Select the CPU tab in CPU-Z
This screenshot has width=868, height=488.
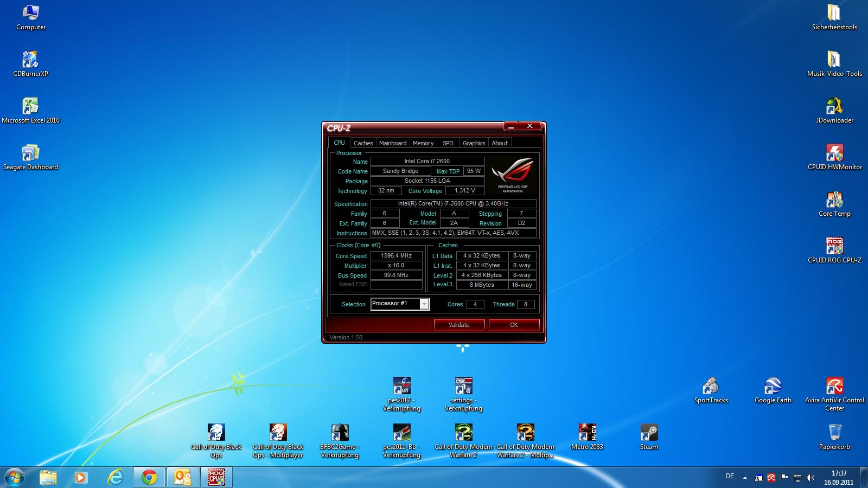pyautogui.click(x=339, y=143)
